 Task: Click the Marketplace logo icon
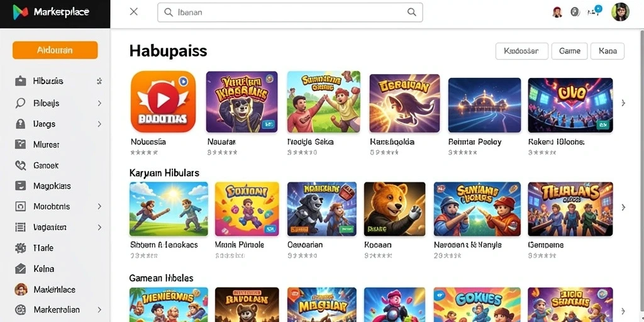point(21,13)
